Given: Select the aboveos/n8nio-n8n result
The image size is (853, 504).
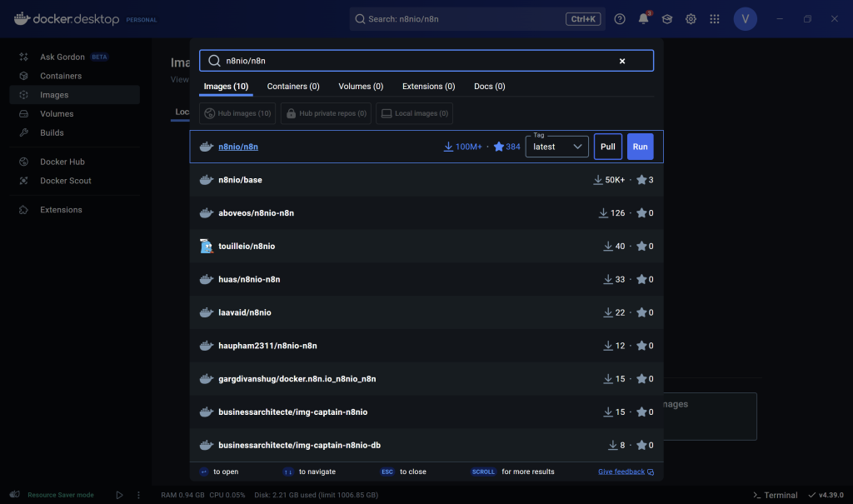Looking at the screenshot, I should click(x=426, y=212).
